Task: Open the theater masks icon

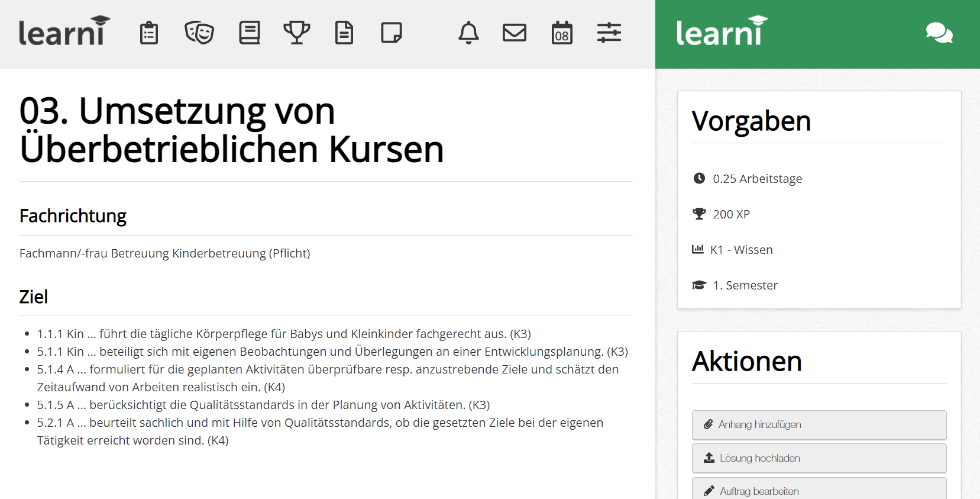Action: [199, 33]
